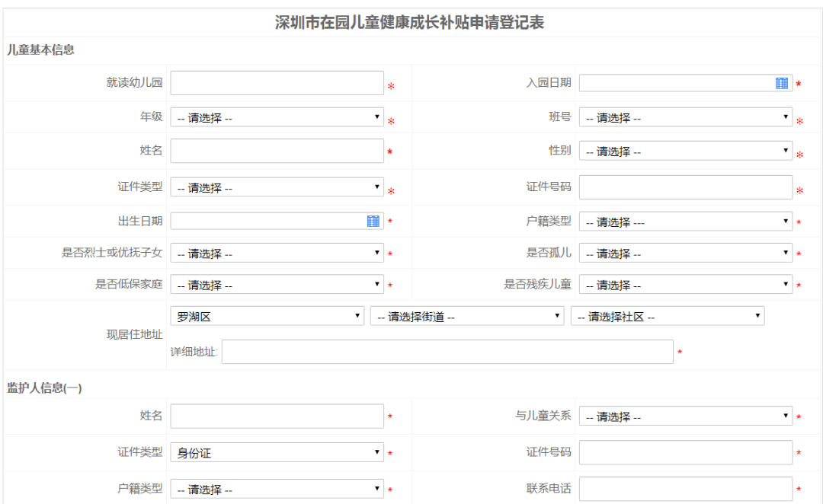The width and height of the screenshot is (823, 504).
Task: Open the 户籍类型 dropdown for the child
Action: tap(686, 221)
